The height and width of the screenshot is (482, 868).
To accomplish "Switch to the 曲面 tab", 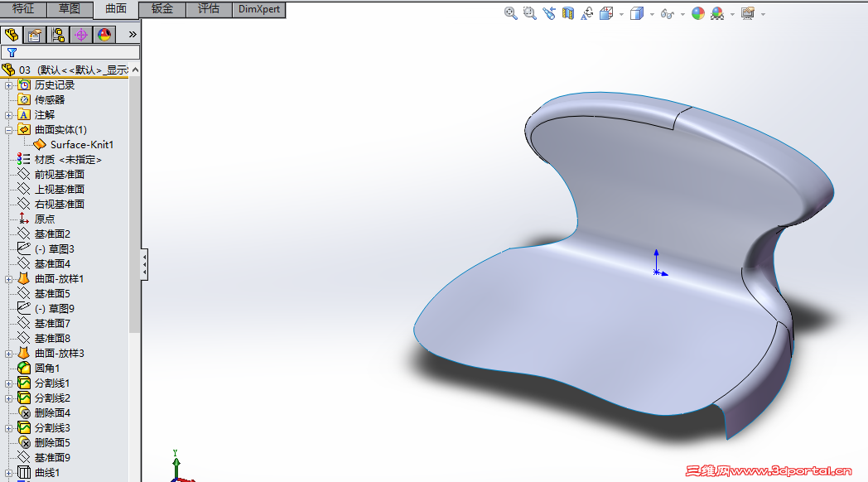I will tap(116, 9).
